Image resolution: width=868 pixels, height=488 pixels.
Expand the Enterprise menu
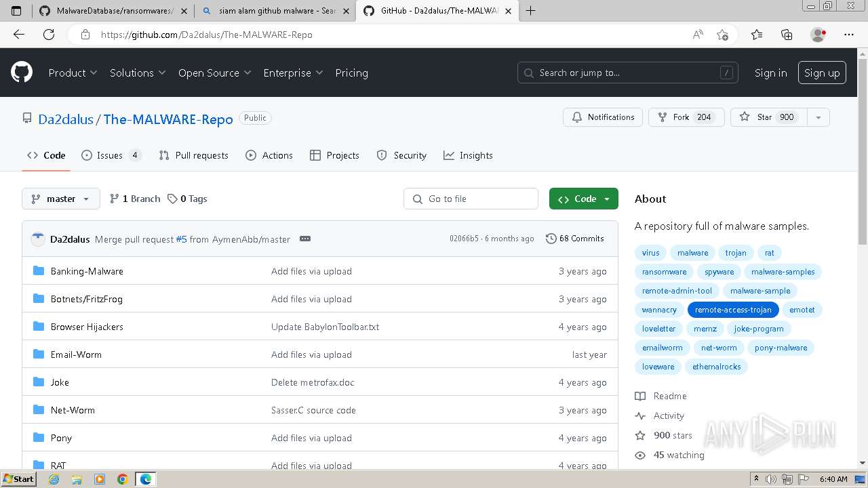coord(293,73)
